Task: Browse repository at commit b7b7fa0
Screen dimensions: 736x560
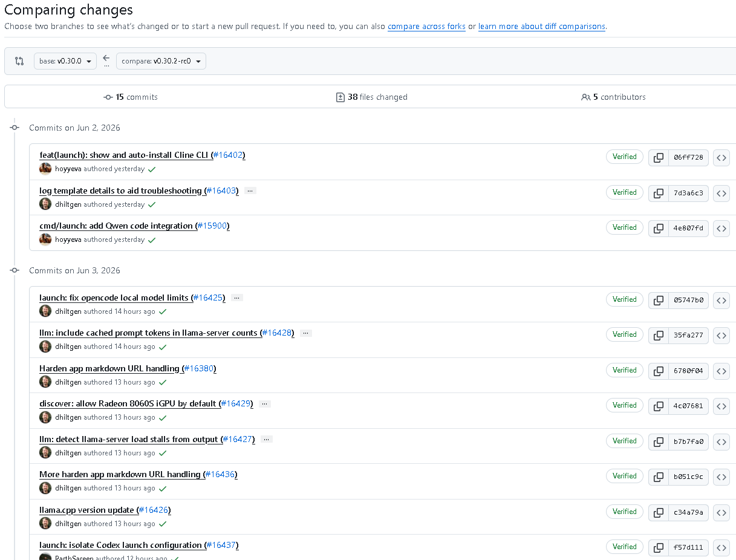Action: (x=721, y=441)
